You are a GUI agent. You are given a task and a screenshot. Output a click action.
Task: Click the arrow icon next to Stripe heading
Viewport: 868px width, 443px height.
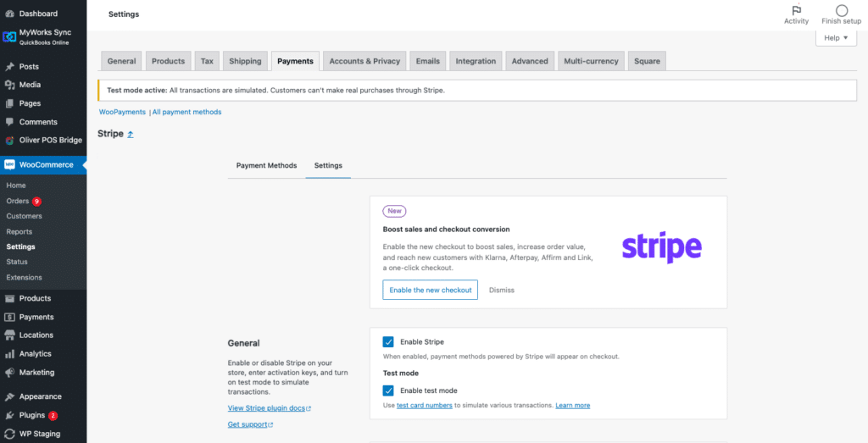click(130, 134)
